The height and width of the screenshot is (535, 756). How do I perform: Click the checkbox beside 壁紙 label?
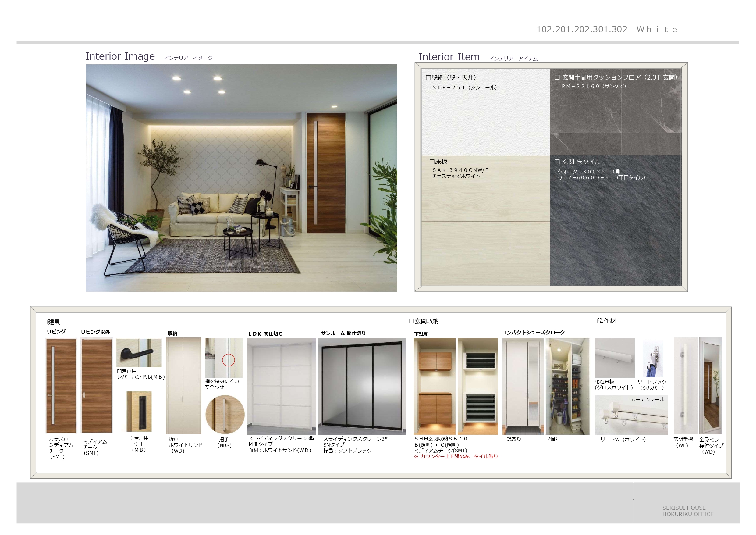(x=428, y=78)
